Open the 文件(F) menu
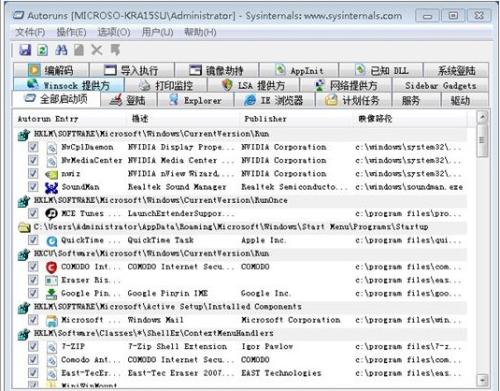This screenshot has width=500, height=391. (x=30, y=32)
